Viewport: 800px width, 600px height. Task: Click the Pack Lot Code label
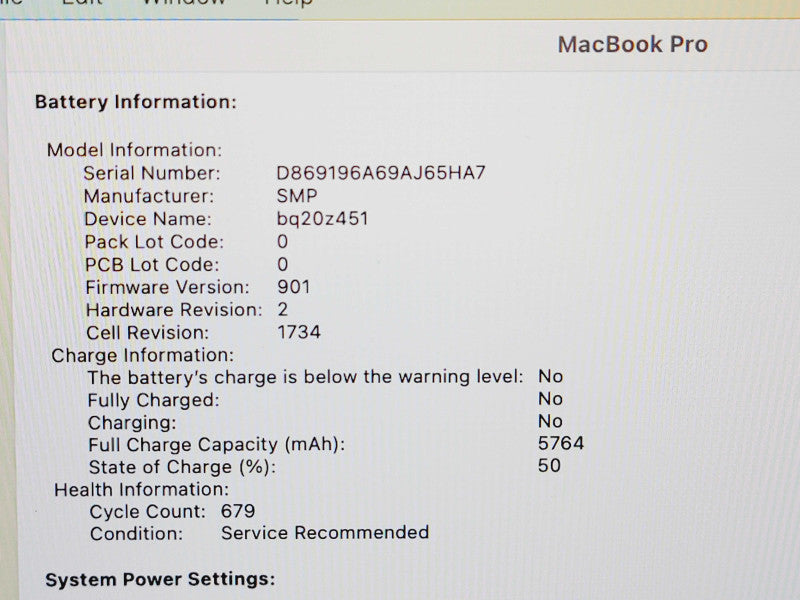[x=154, y=242]
